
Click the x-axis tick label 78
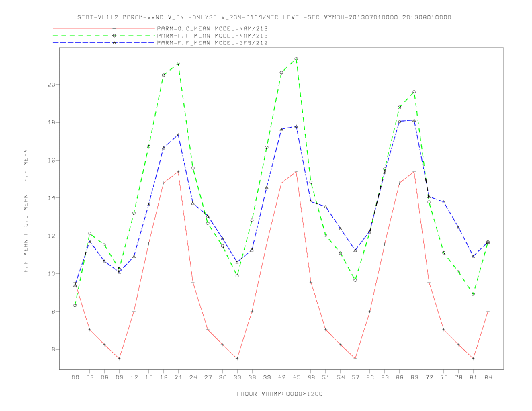pos(458,377)
